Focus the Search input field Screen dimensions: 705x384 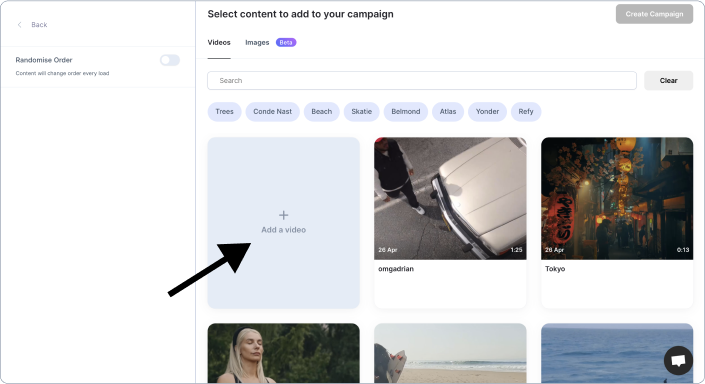pos(422,80)
